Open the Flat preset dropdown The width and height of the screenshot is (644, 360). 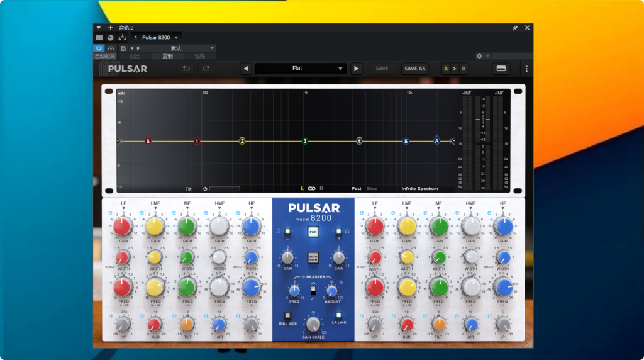pos(300,69)
